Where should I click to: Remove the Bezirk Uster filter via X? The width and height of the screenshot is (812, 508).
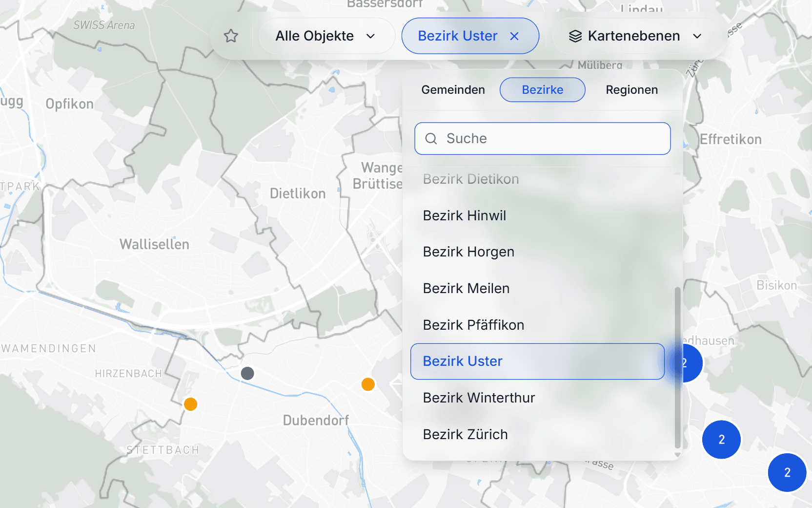(x=514, y=36)
